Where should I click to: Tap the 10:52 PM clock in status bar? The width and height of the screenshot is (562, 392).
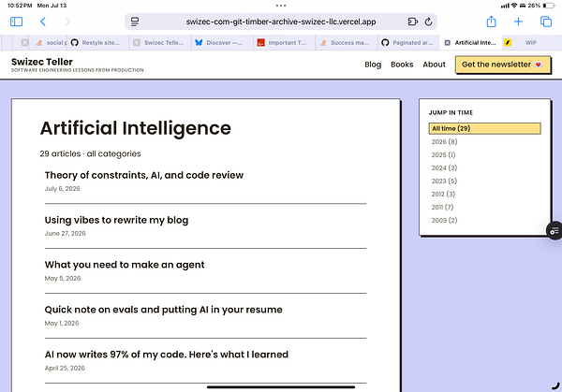pyautogui.click(x=20, y=6)
